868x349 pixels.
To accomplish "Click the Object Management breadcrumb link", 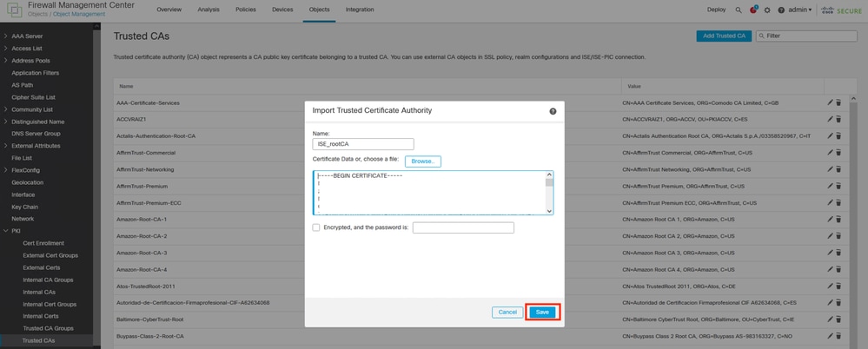I will [x=79, y=14].
